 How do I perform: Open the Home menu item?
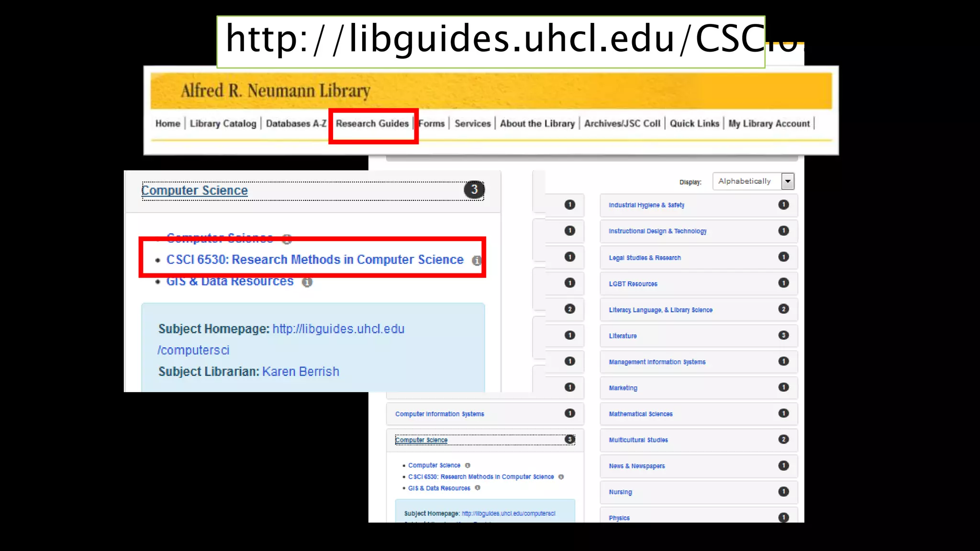coord(167,123)
